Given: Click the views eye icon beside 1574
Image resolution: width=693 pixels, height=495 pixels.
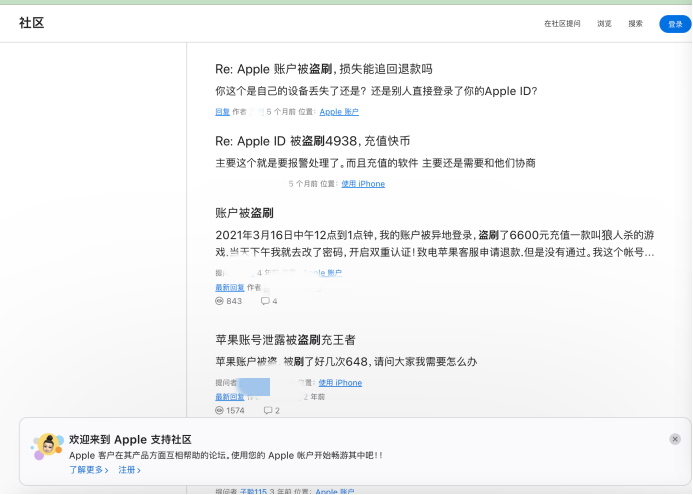Looking at the screenshot, I should tap(220, 411).
